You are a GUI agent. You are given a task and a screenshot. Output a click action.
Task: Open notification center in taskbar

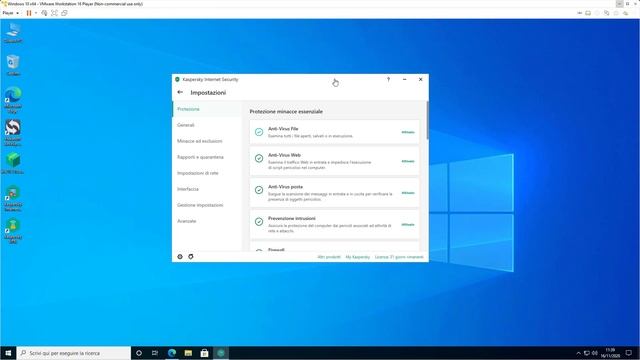pyautogui.click(x=629, y=353)
